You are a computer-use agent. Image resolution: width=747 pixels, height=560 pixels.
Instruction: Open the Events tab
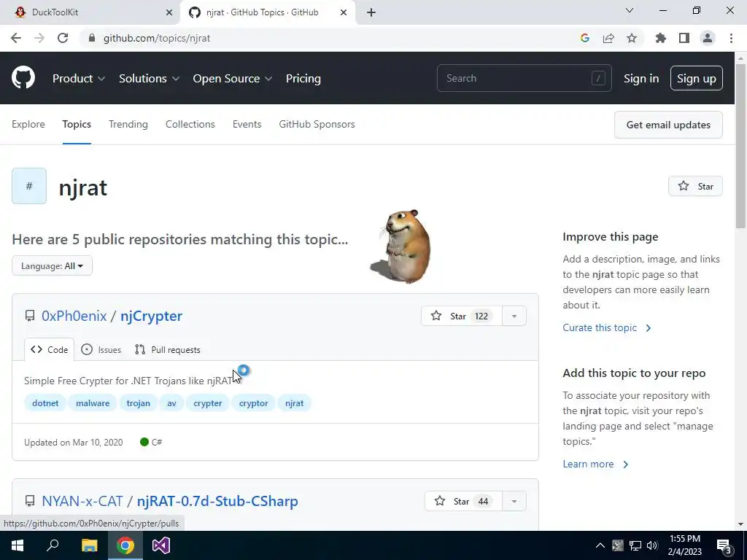click(247, 124)
